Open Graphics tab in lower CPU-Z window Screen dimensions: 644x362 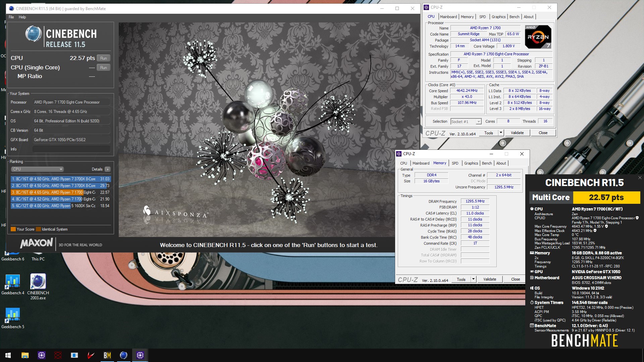point(471,163)
